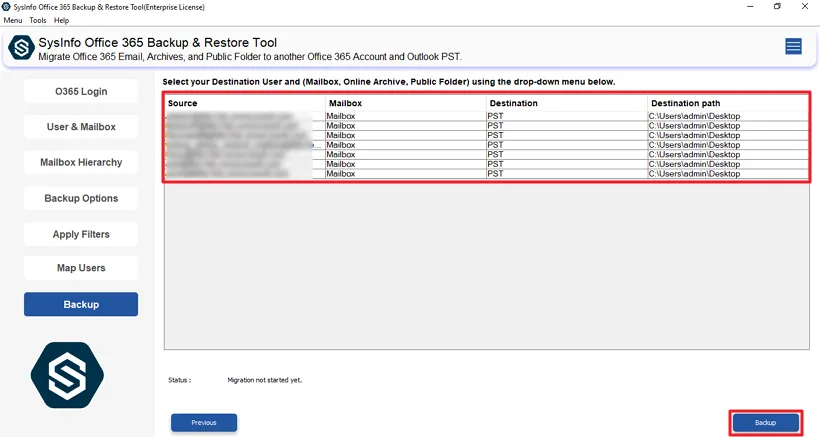This screenshot has height=437, width=820.
Task: Open the Apply Filters step
Action: 81,235
